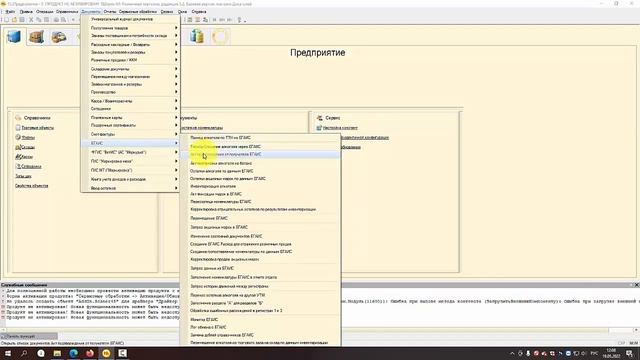This screenshot has height=360, width=640.
Task: Close the Служебные сообщения panel
Action: pos(636,285)
